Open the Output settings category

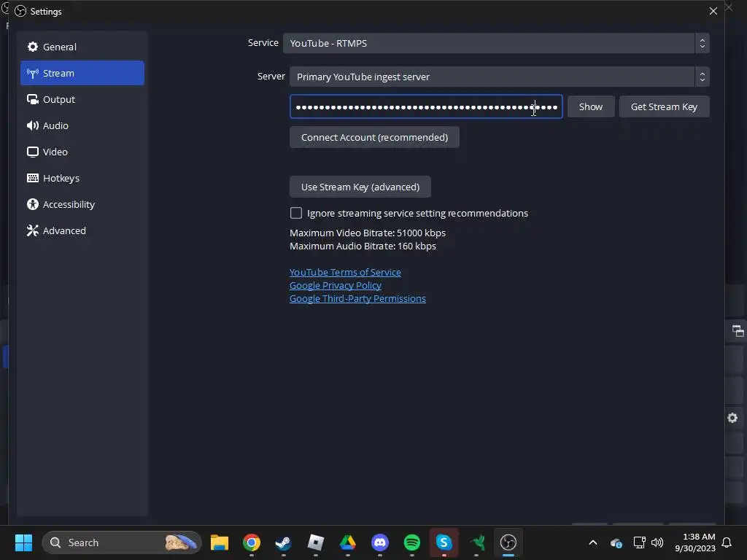coord(82,99)
